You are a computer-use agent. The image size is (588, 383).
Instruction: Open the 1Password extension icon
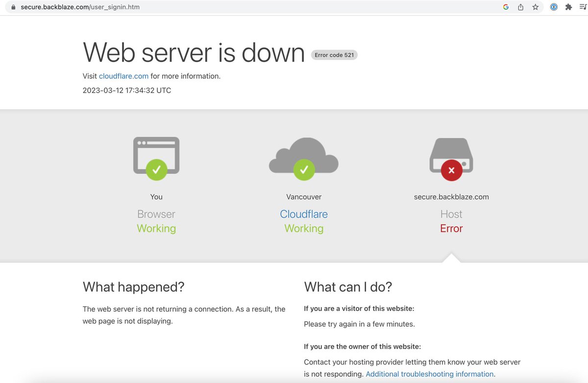[554, 7]
